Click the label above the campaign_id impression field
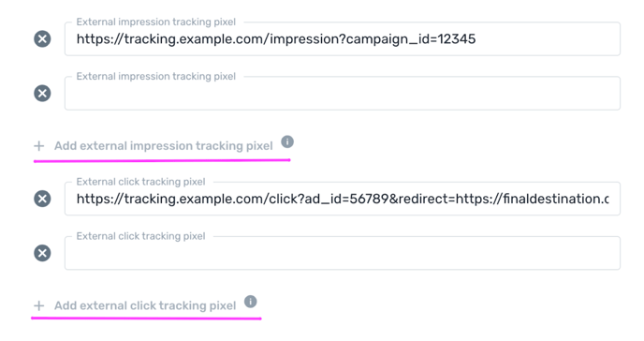644x341 pixels. (x=156, y=22)
